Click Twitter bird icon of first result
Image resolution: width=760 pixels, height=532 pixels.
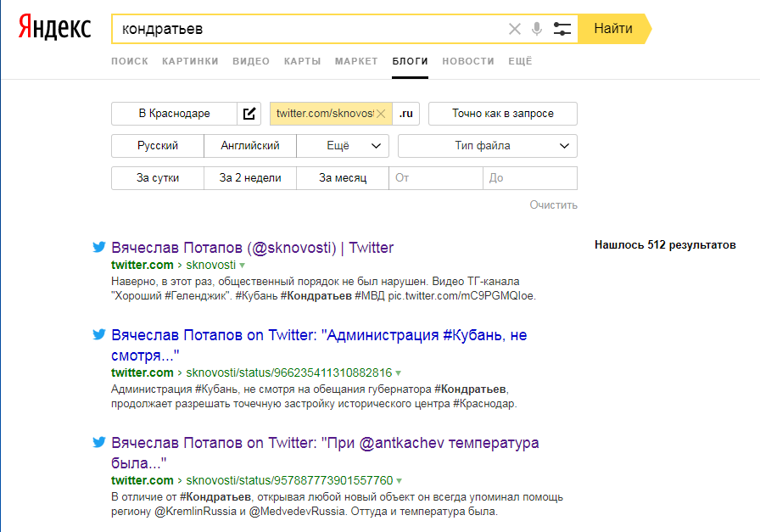tap(99, 248)
